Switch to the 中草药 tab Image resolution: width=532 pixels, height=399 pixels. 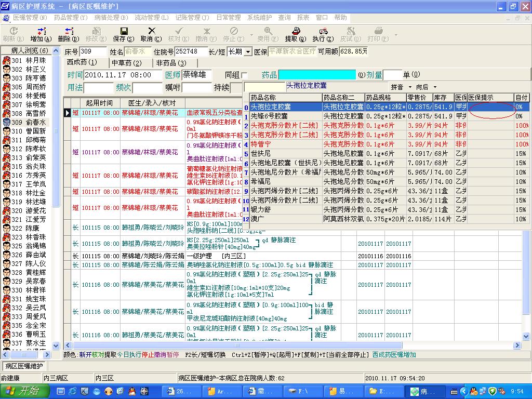126,63
